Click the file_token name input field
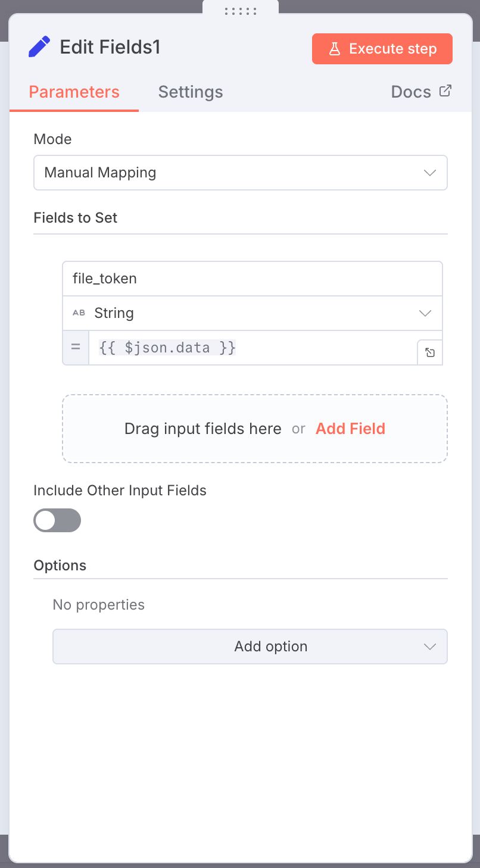Viewport: 480px width, 868px height. 252,278
